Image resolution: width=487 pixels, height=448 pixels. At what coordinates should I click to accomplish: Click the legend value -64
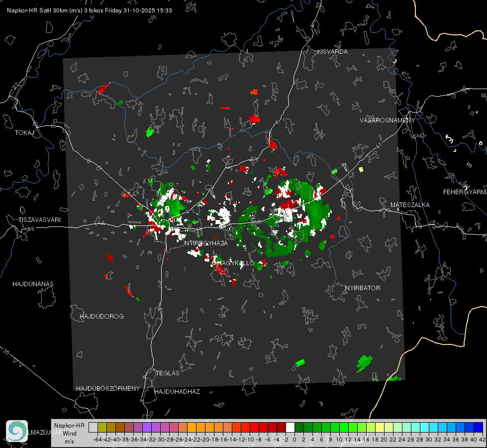click(97, 440)
